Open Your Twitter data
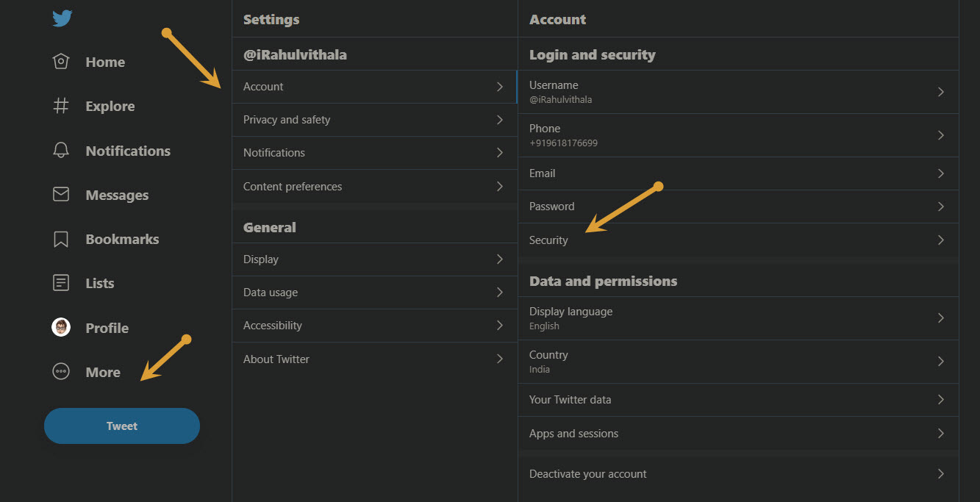 click(738, 400)
